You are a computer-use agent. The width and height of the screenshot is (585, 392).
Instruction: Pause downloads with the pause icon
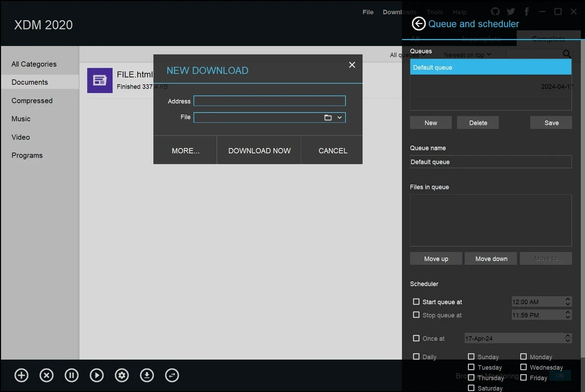[72, 375]
